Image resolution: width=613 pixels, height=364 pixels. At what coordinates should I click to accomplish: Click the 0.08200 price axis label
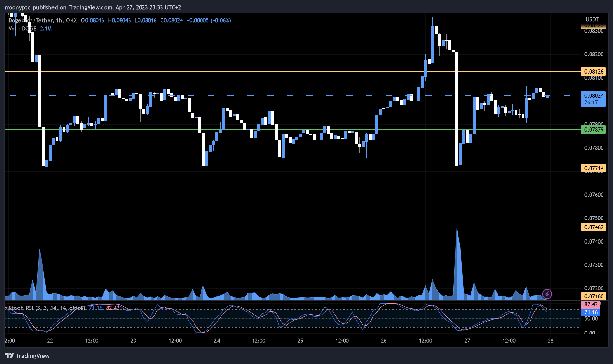pos(594,54)
